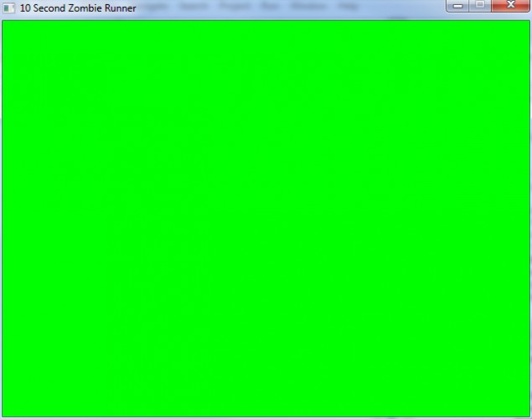This screenshot has height=419, width=532.
Task: Click the 10 Second Zombie Runner window icon
Action: point(9,8)
